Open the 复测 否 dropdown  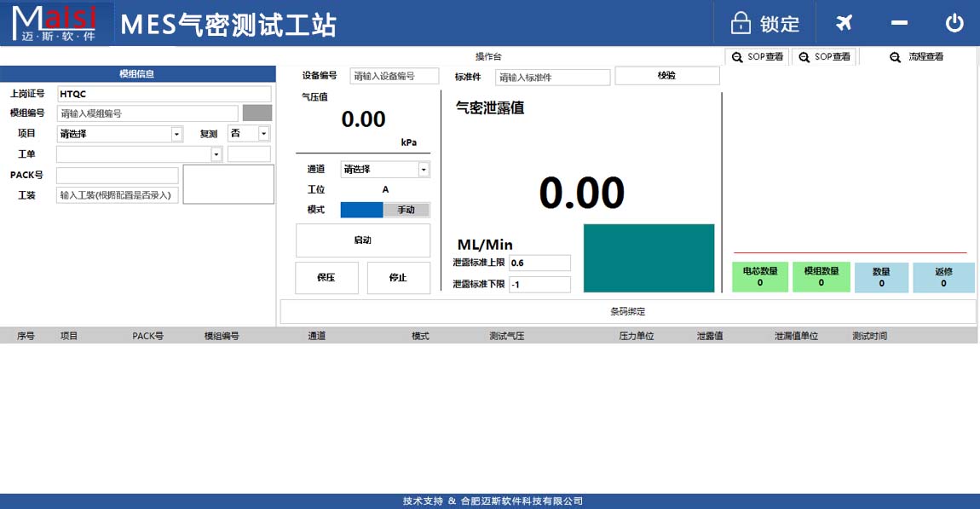click(x=263, y=133)
